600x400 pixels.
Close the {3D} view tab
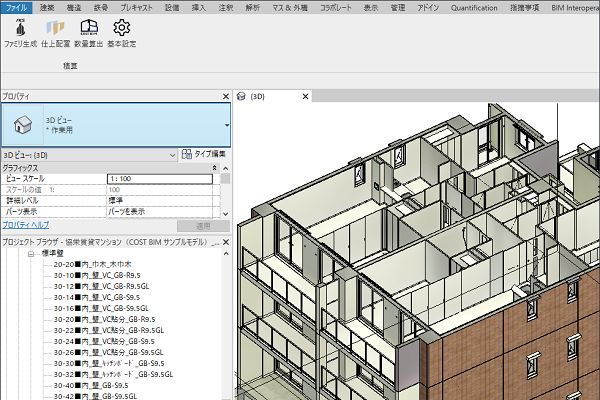click(305, 96)
